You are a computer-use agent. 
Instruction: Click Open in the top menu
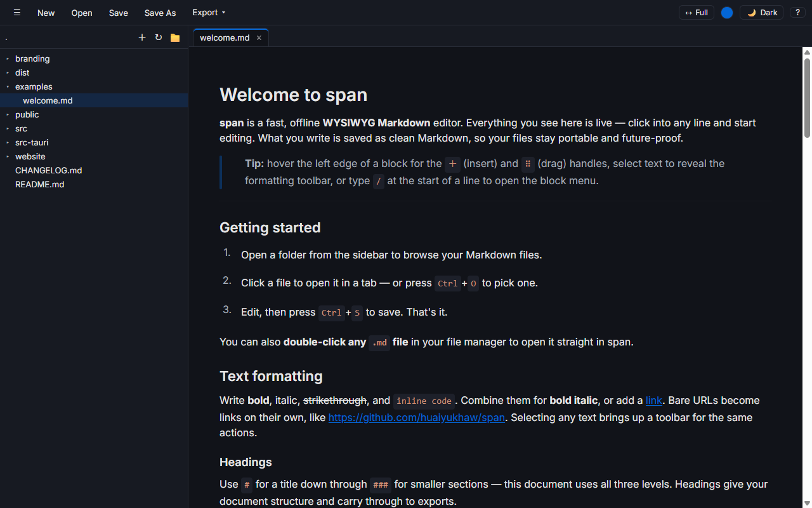(x=82, y=13)
